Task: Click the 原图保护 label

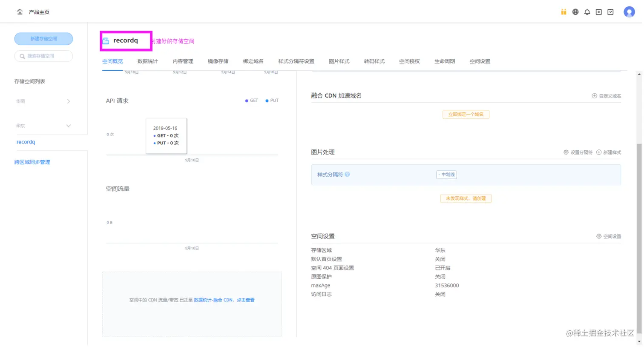Action: pyautogui.click(x=321, y=277)
